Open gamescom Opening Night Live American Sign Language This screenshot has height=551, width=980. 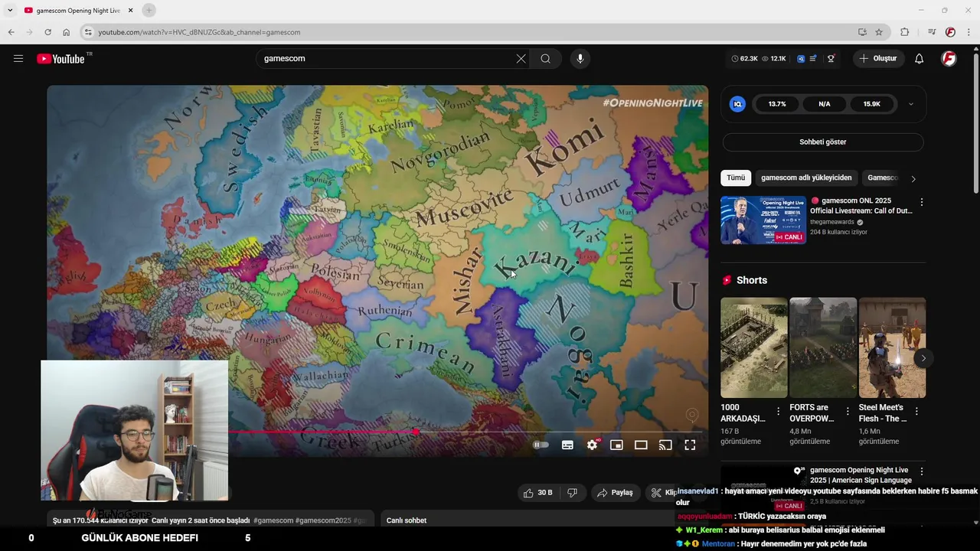[x=861, y=475]
